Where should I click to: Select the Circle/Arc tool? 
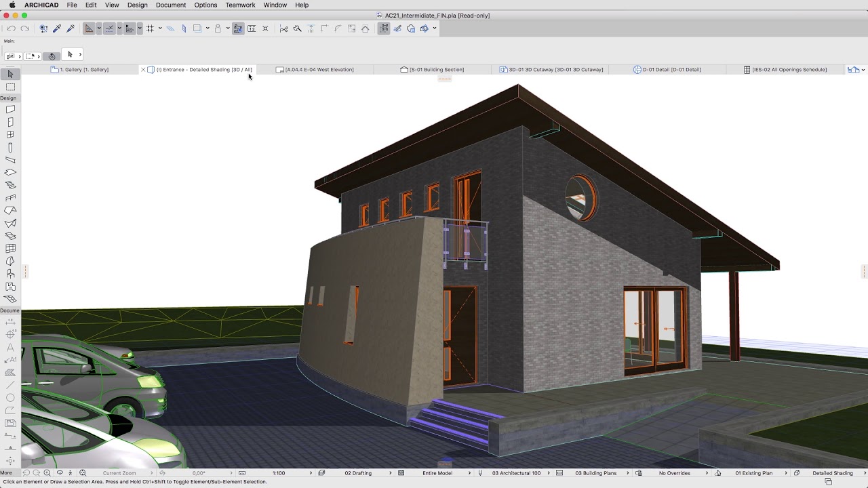10,398
